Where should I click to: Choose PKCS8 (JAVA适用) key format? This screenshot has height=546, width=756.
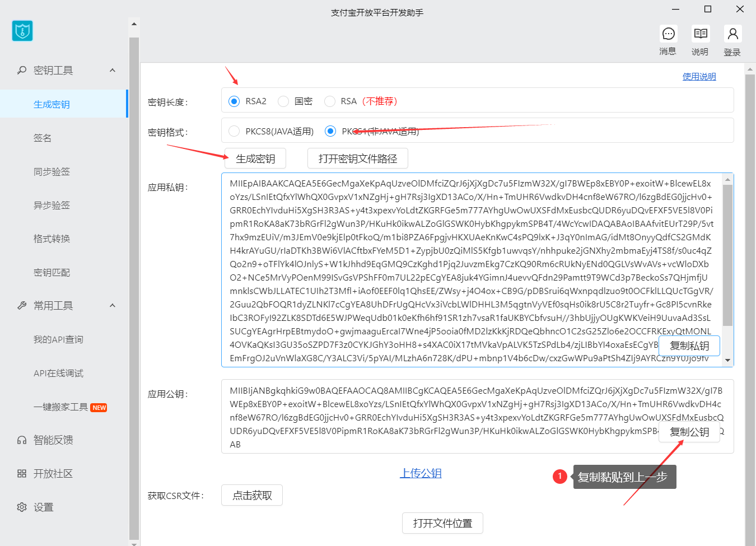[234, 131]
